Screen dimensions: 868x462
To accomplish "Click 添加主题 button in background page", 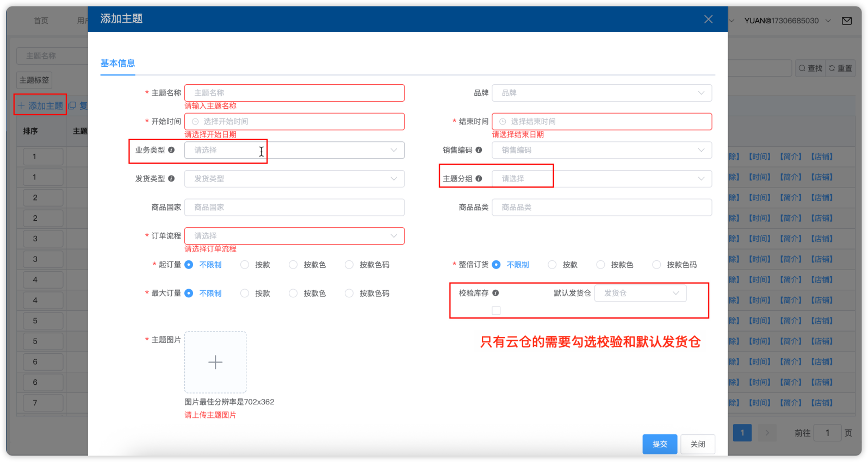I will [x=40, y=105].
